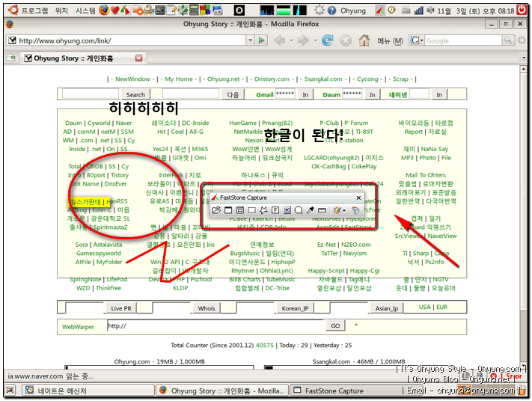The image size is (532, 401).
Task: Select Capture Freehand Region tool
Action: [263, 211]
